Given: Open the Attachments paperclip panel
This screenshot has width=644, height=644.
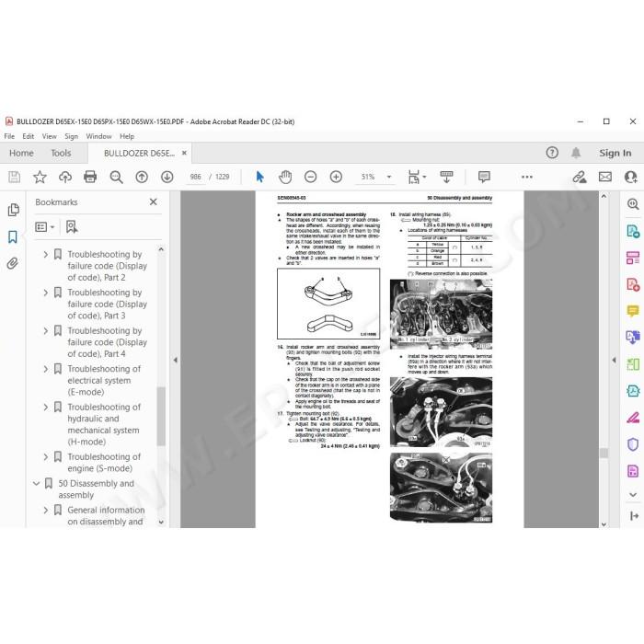Looking at the screenshot, I should [x=13, y=263].
